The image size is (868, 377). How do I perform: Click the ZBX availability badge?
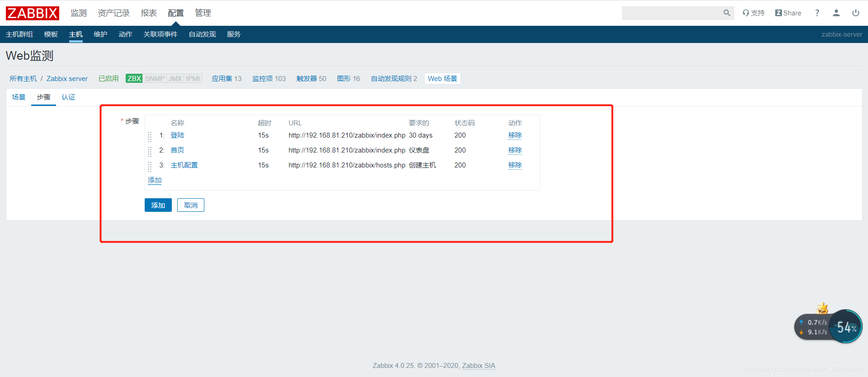point(134,79)
